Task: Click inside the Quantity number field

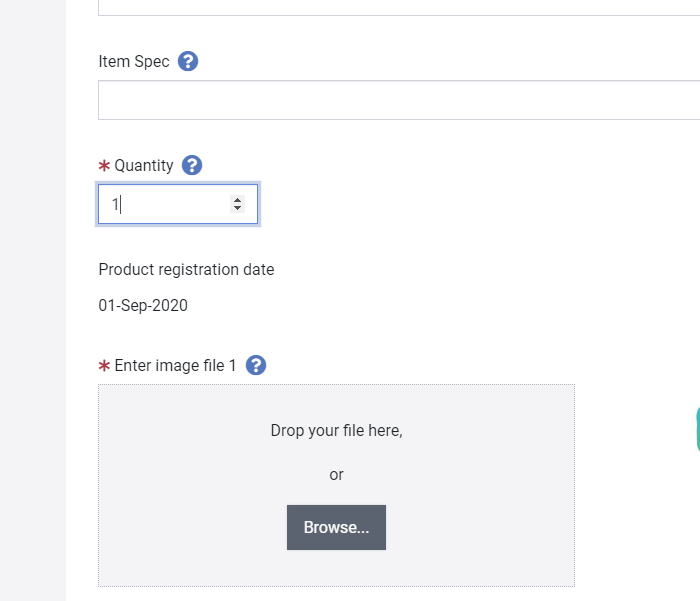Action: coord(178,204)
